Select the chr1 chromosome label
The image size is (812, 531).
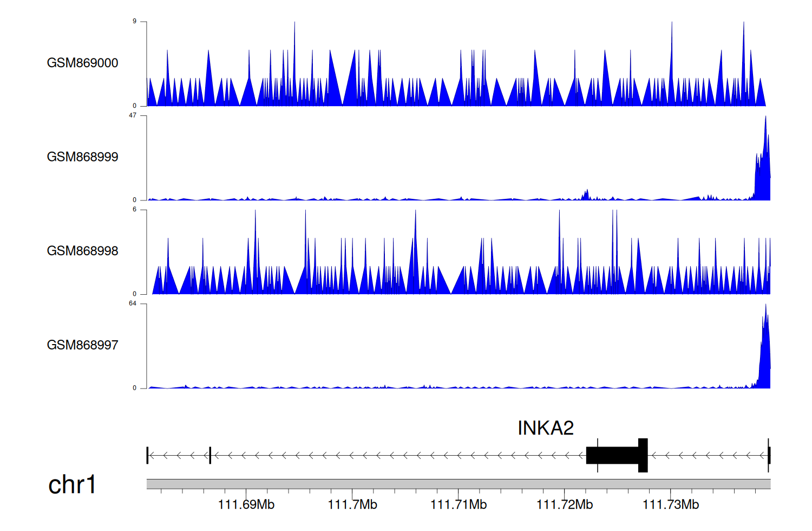72,484
